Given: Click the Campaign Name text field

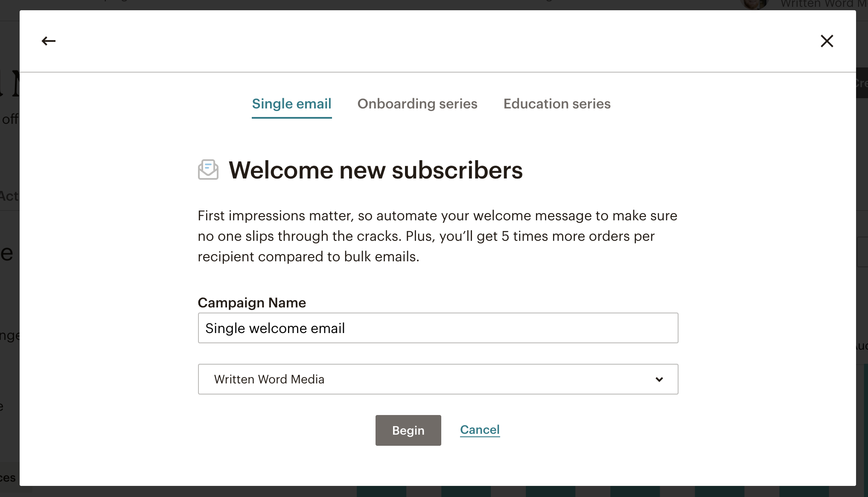Looking at the screenshot, I should click(x=438, y=328).
